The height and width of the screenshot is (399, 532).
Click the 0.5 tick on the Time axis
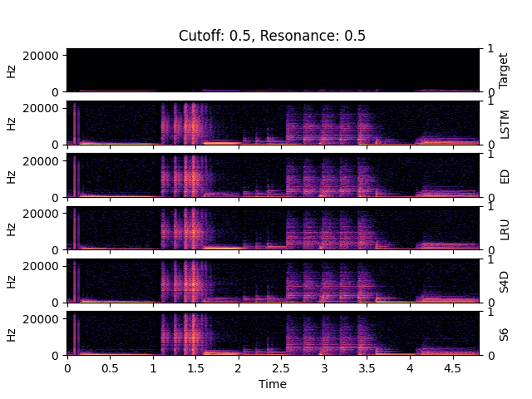(x=110, y=368)
